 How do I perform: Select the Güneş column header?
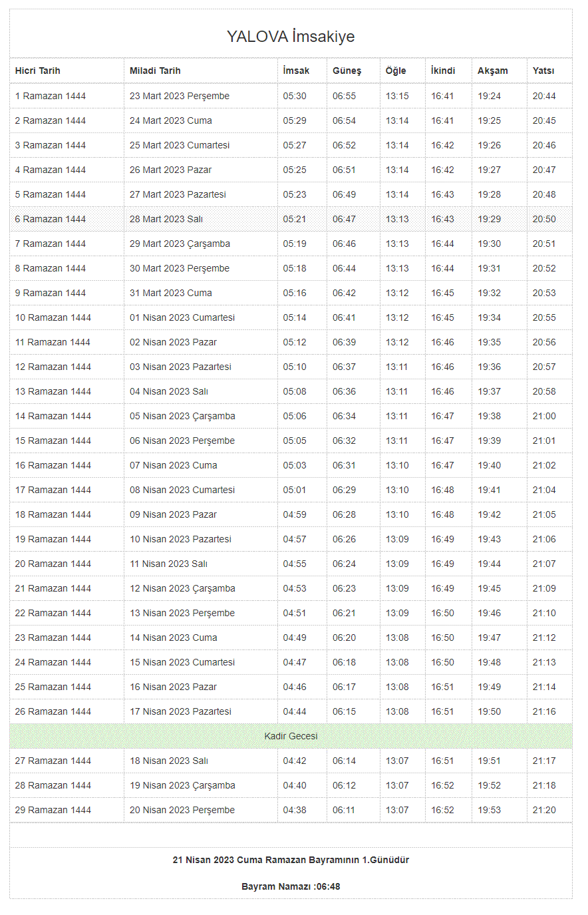click(x=347, y=71)
